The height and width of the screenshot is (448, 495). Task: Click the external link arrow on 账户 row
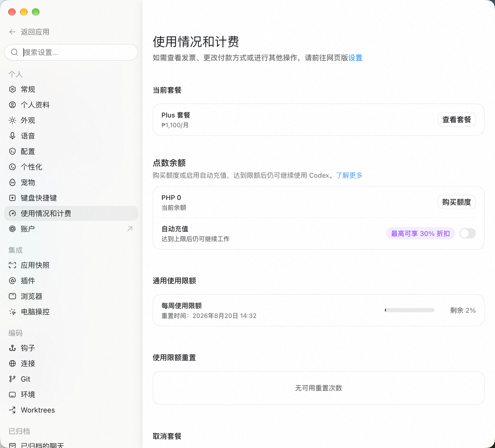pos(130,229)
